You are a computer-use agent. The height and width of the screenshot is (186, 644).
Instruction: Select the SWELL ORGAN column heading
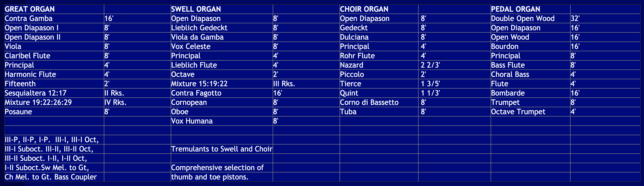[x=196, y=9]
